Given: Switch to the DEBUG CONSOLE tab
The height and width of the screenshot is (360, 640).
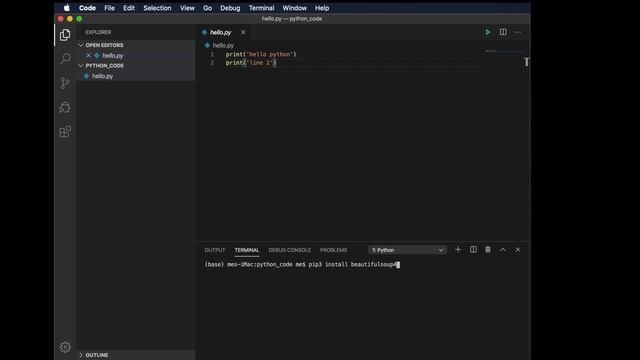Looking at the screenshot, I should click(x=289, y=250).
